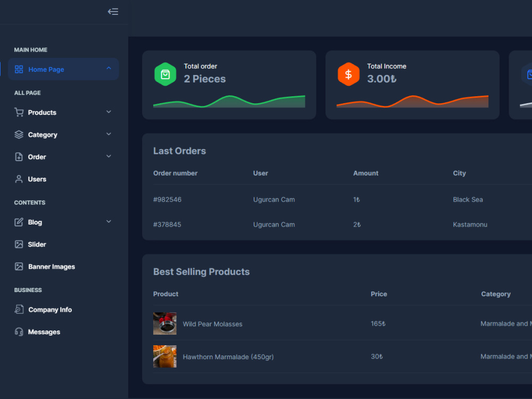Go to the Slider page

63,244
